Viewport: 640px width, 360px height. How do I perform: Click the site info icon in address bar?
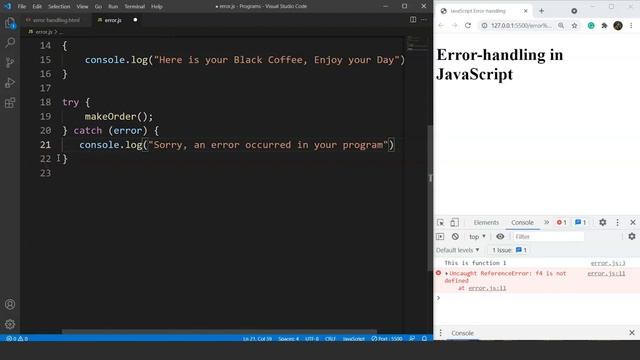(x=484, y=25)
